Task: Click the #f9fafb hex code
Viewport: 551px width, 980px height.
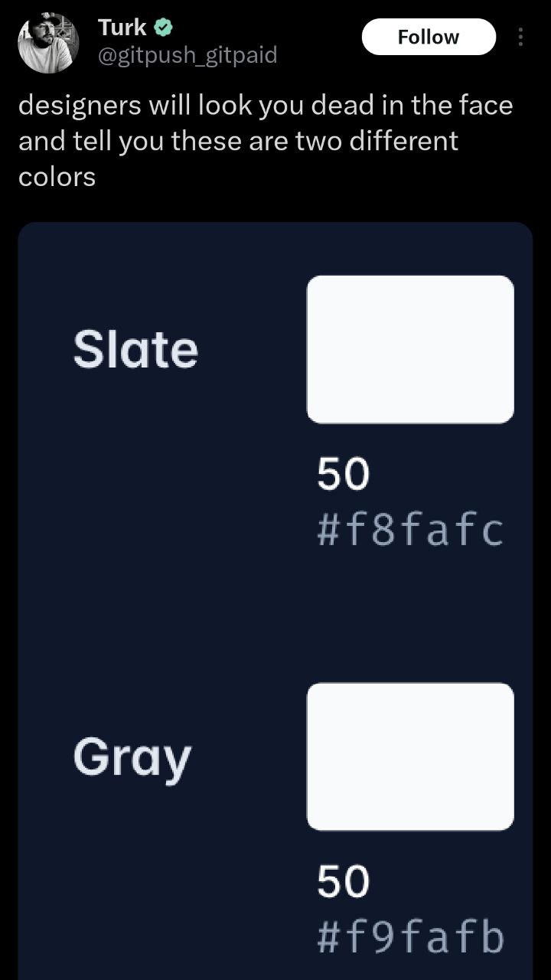Action: click(x=410, y=937)
